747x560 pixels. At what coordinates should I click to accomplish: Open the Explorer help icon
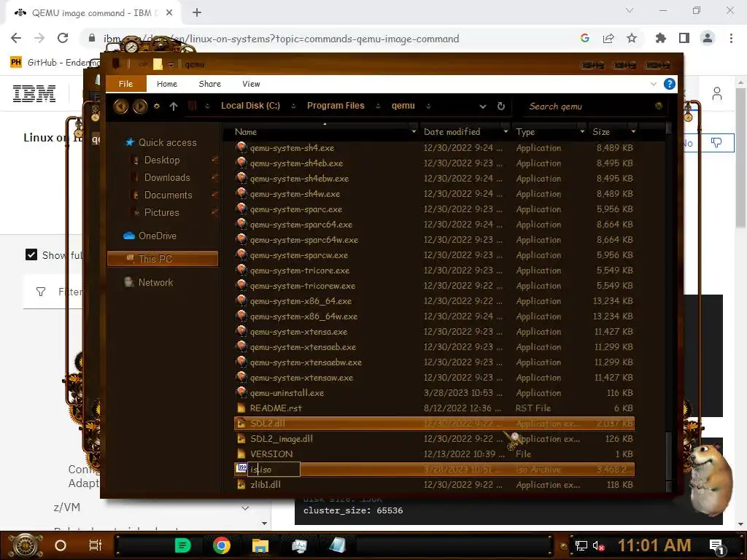click(x=670, y=84)
